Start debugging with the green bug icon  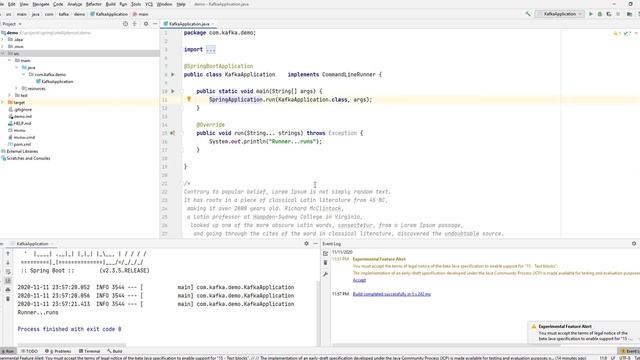tap(600, 14)
